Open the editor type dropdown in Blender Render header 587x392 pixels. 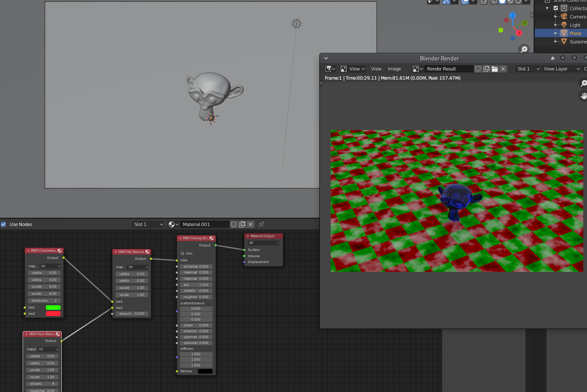[x=330, y=69]
